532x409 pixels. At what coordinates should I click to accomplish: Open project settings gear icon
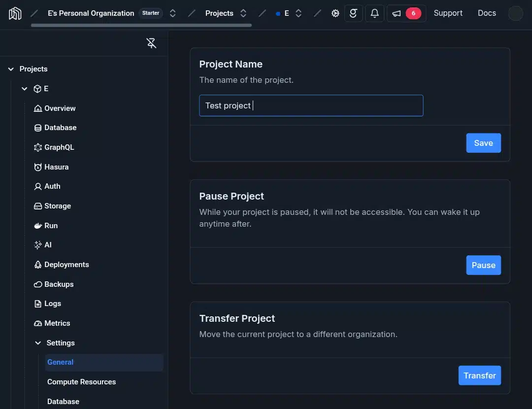click(335, 13)
